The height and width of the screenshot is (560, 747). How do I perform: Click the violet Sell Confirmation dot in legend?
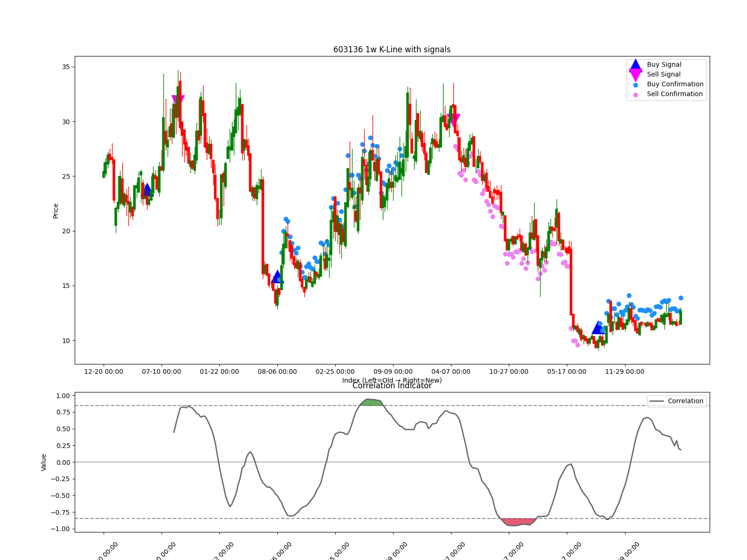point(635,95)
